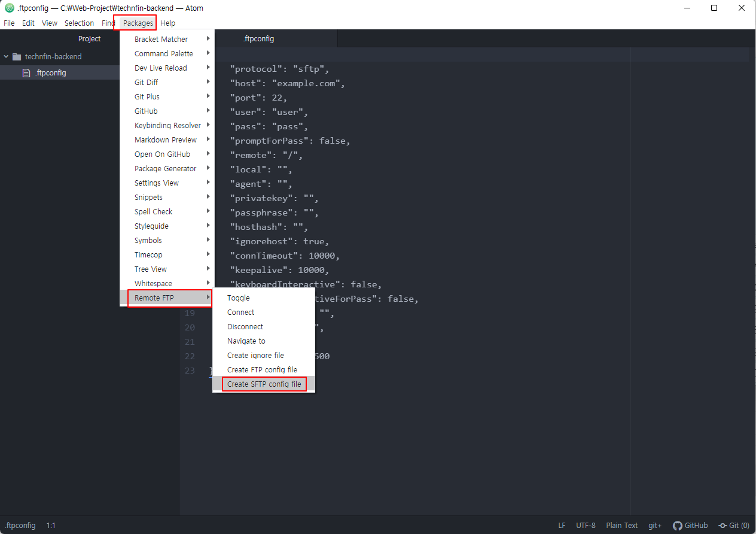
Task: Choose Create SFTP config file
Action: (264, 384)
